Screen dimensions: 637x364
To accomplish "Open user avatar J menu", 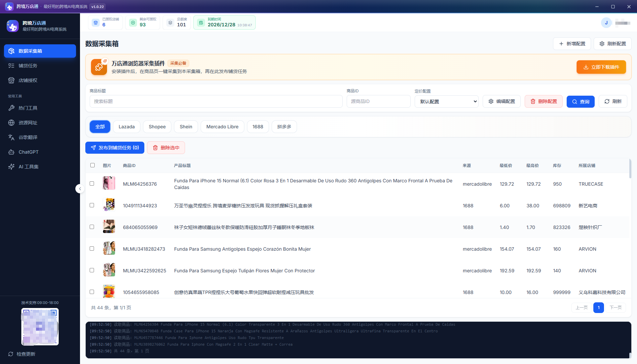I will click(x=606, y=23).
